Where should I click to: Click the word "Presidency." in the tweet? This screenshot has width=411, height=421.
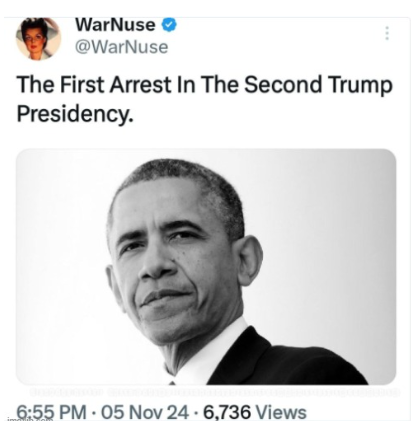75,114
